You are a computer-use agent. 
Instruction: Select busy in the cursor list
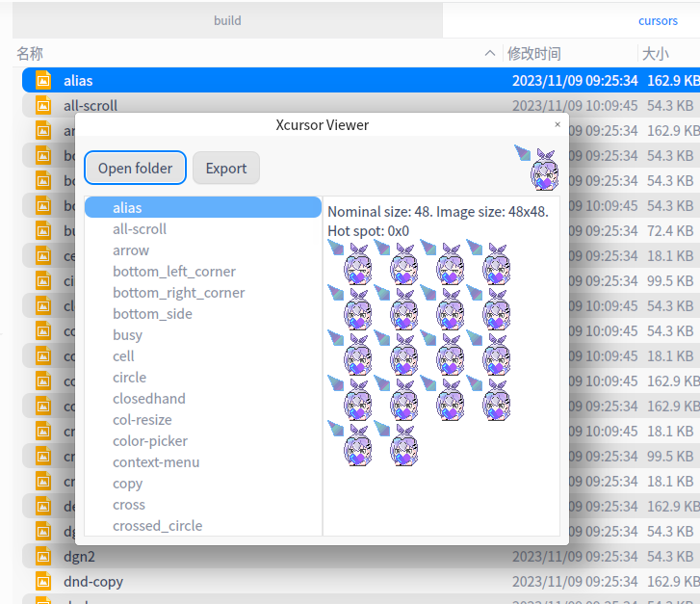[127, 335]
